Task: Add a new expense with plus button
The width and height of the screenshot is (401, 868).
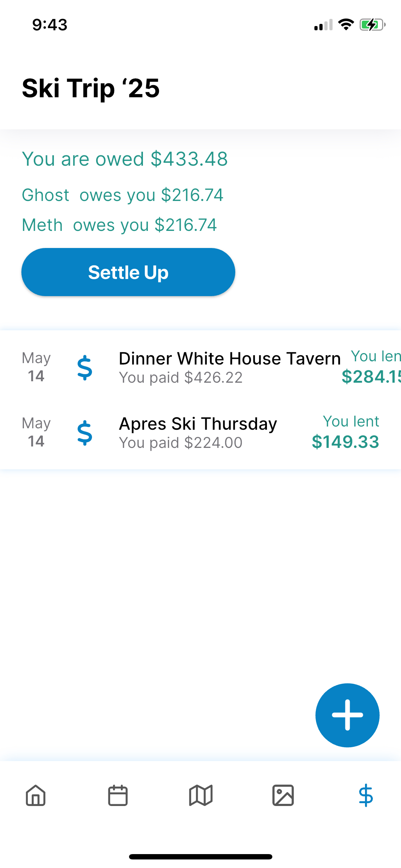Action: [347, 715]
